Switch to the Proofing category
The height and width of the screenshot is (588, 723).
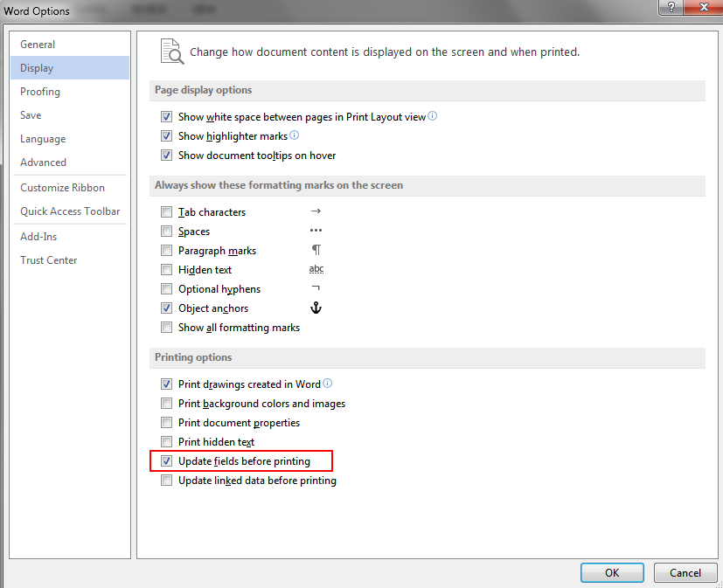tap(40, 92)
